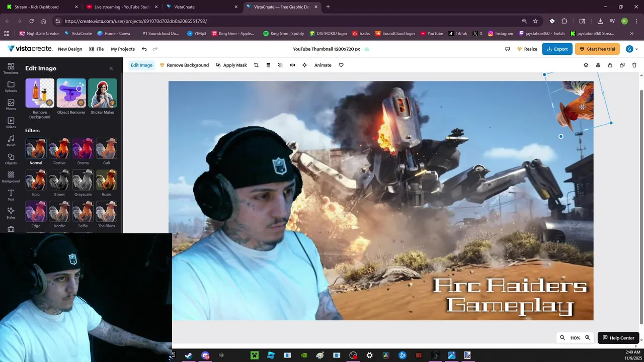
Task: Open the Photos panel
Action: click(11, 105)
